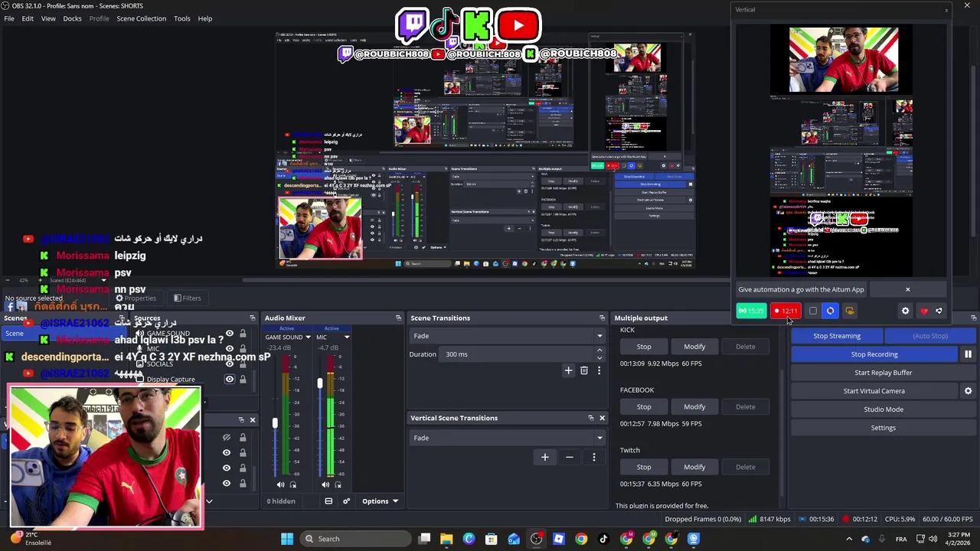Stop the KICK output stream
The width and height of the screenshot is (980, 551).
[644, 347]
